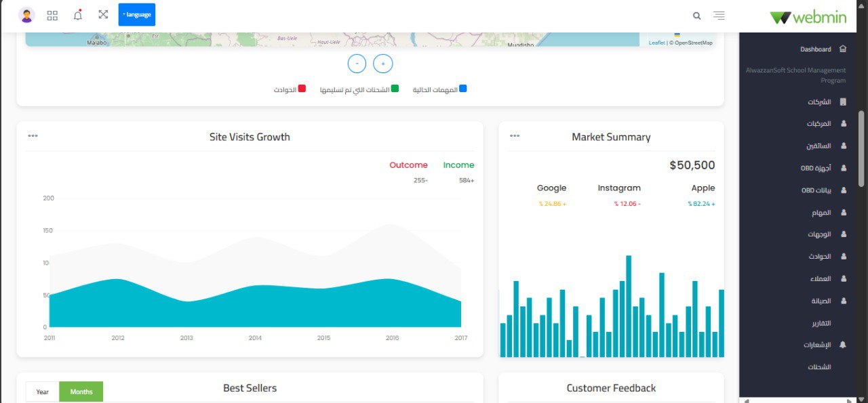Switch Best Sellers to Year view
The height and width of the screenshot is (403, 868).
[x=42, y=391]
